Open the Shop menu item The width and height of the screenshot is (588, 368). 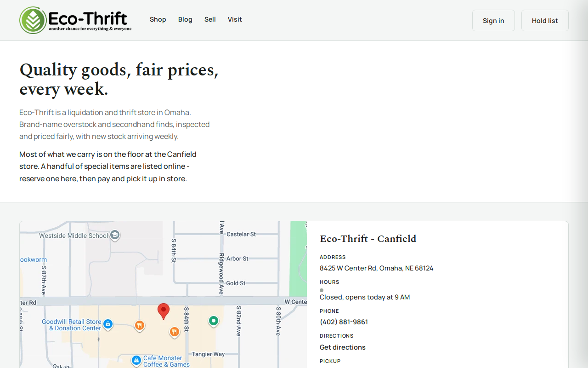(158, 19)
